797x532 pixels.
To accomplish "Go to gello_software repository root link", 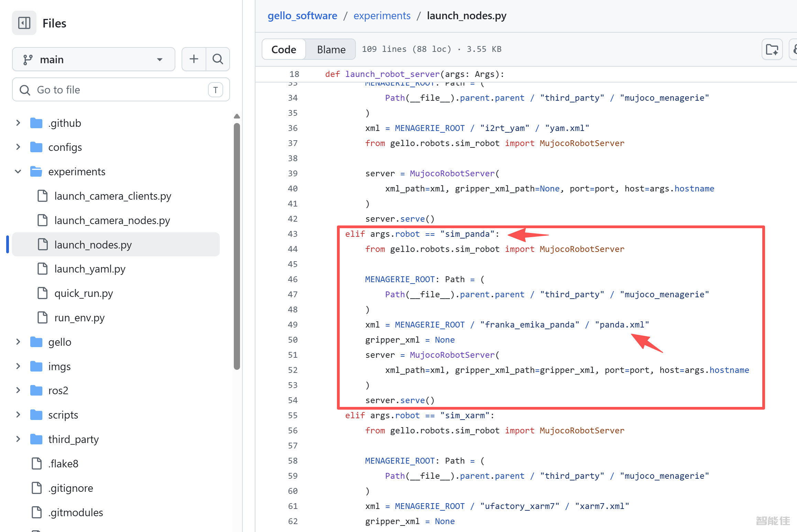I will [302, 16].
